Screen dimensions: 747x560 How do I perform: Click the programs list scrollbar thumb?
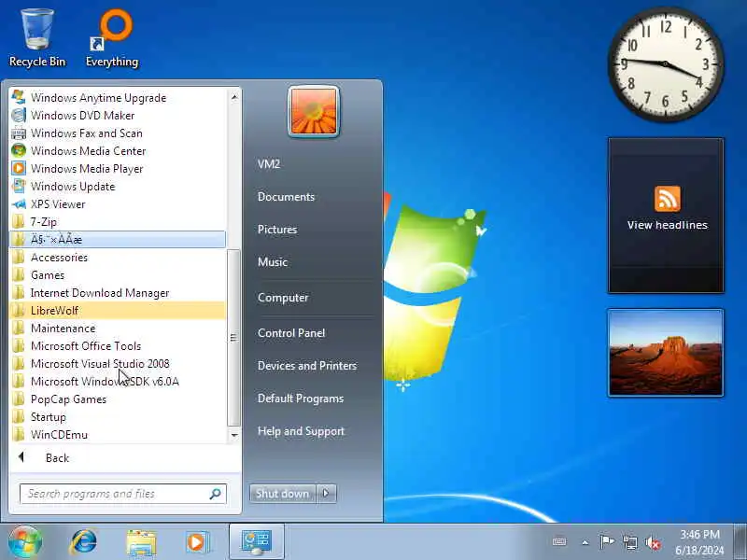tap(234, 338)
